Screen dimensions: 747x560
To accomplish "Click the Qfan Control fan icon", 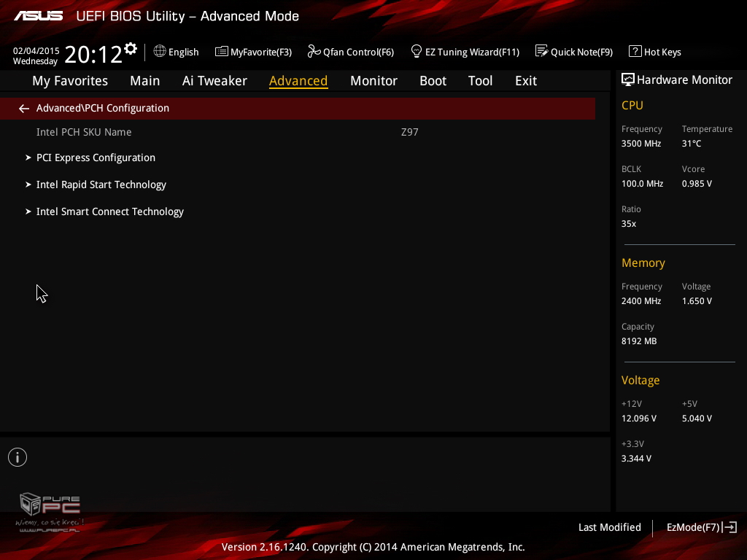I will coord(314,51).
